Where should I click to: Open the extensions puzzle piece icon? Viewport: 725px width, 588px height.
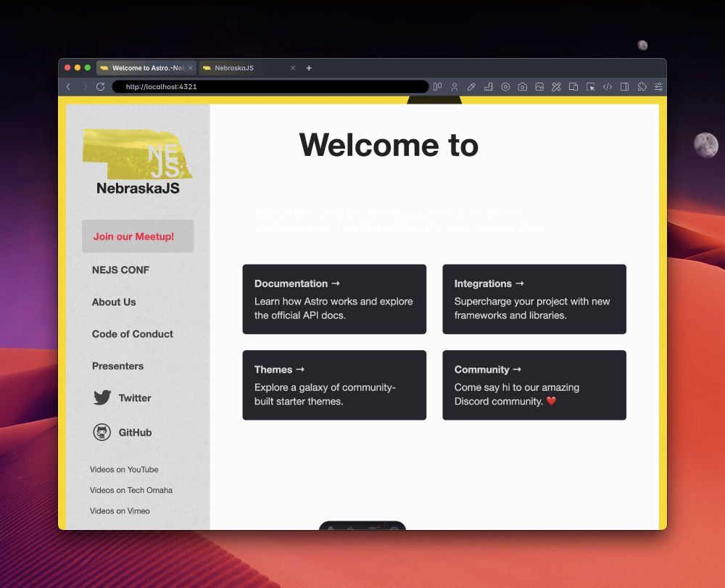pos(642,86)
